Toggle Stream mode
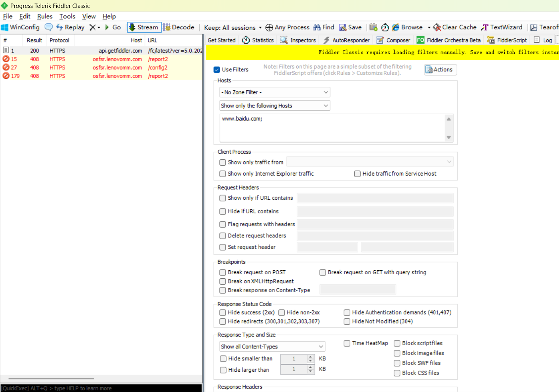 pyautogui.click(x=144, y=27)
